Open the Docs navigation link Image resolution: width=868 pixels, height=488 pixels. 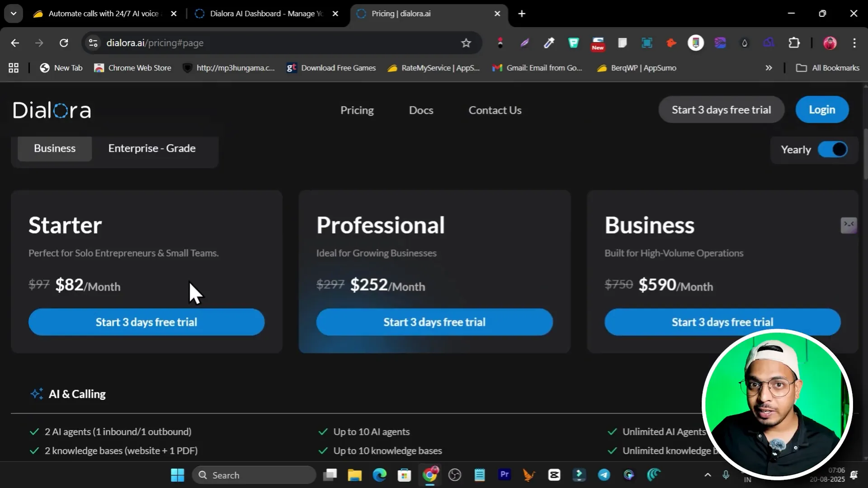tap(421, 110)
